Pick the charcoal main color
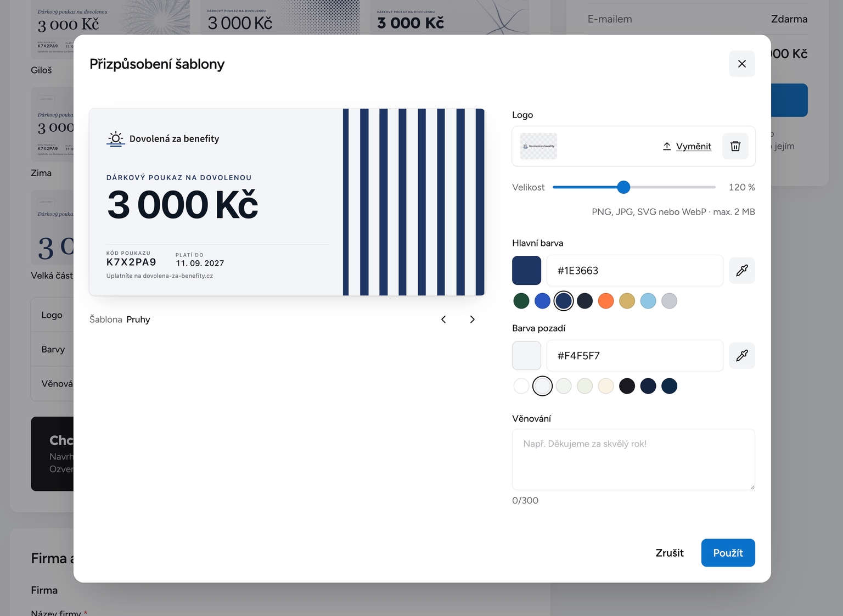 coord(585,301)
